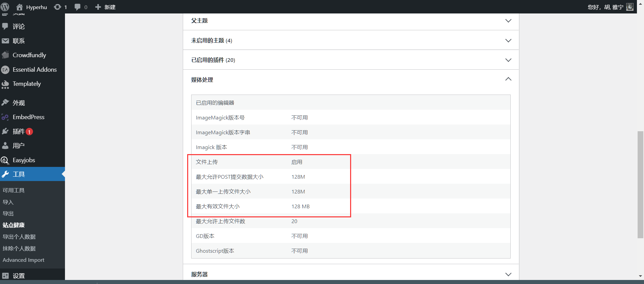Open the Easyjobs menu item
This screenshot has height=284, width=644.
point(24,160)
